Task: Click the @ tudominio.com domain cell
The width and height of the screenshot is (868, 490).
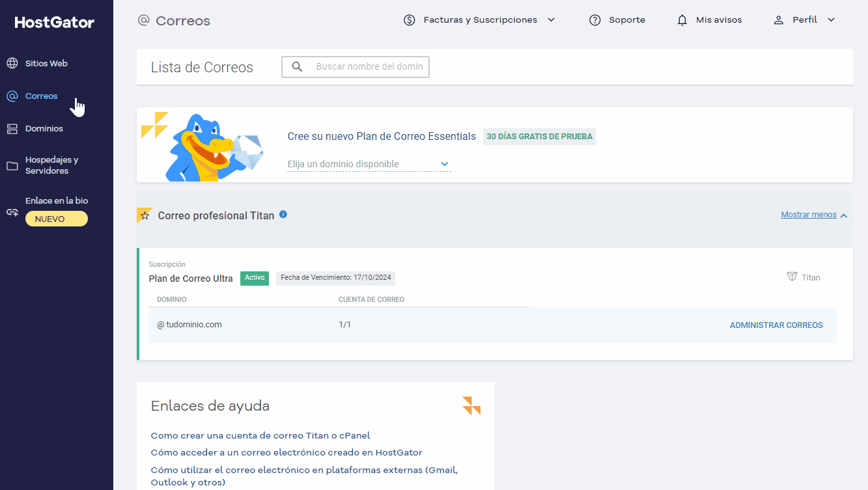Action: point(189,325)
